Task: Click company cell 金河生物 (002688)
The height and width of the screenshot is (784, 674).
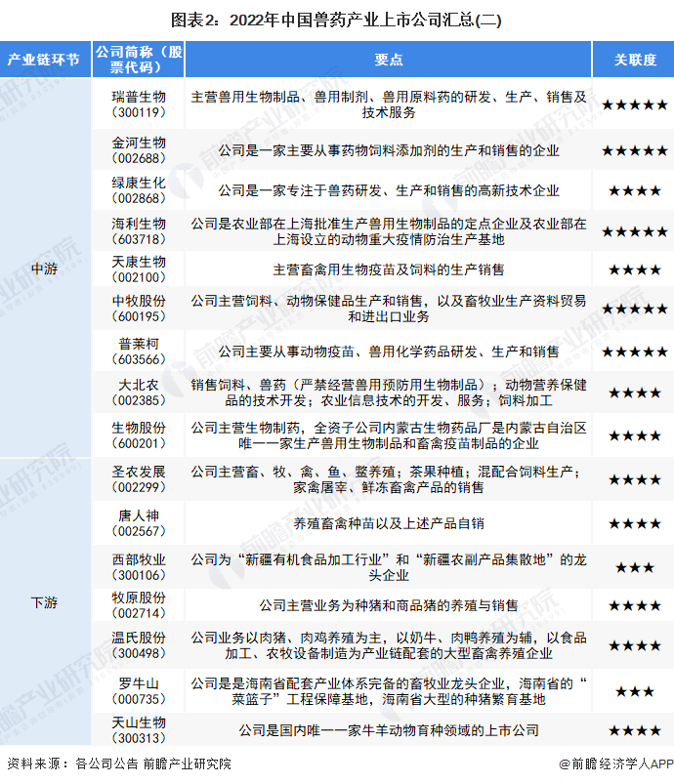Action: [x=139, y=150]
